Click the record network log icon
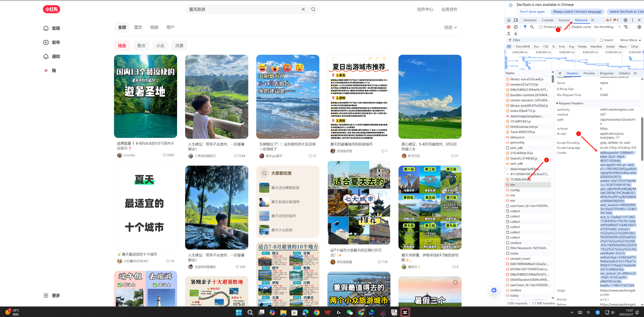The image size is (644, 317). (x=509, y=27)
